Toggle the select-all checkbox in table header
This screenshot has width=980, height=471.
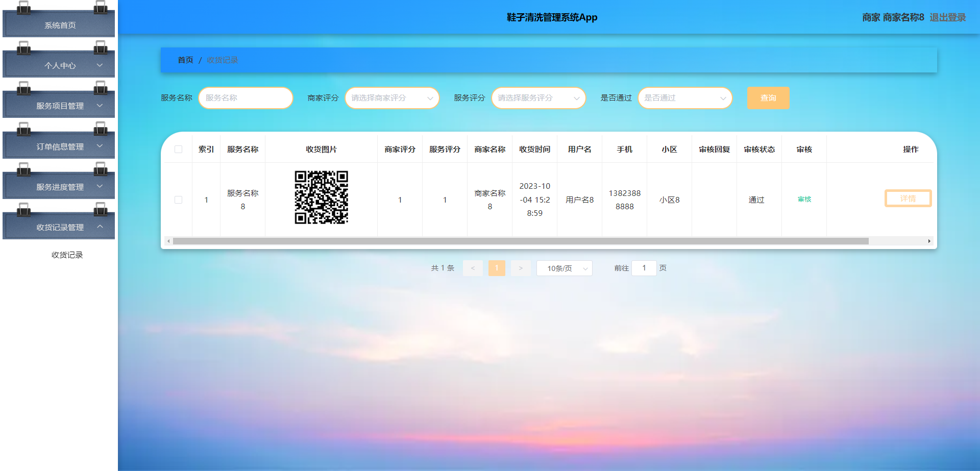click(x=178, y=149)
